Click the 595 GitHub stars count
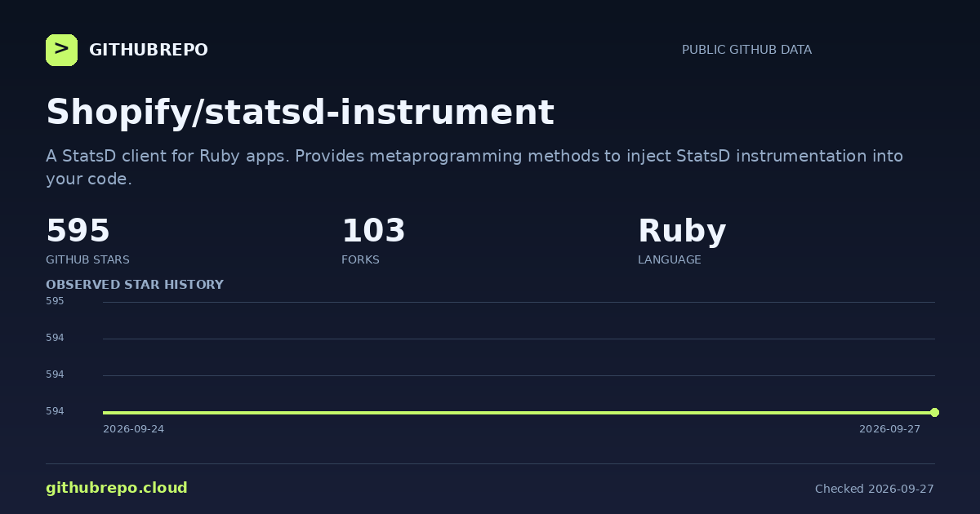Image resolution: width=980 pixels, height=514 pixels. pyautogui.click(x=78, y=231)
